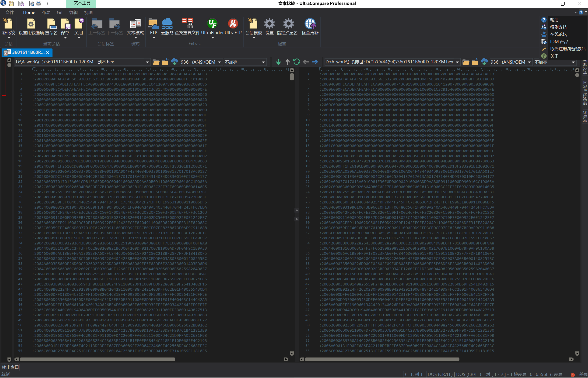
Task: Click the green refresh compare icon
Action: click(x=297, y=62)
